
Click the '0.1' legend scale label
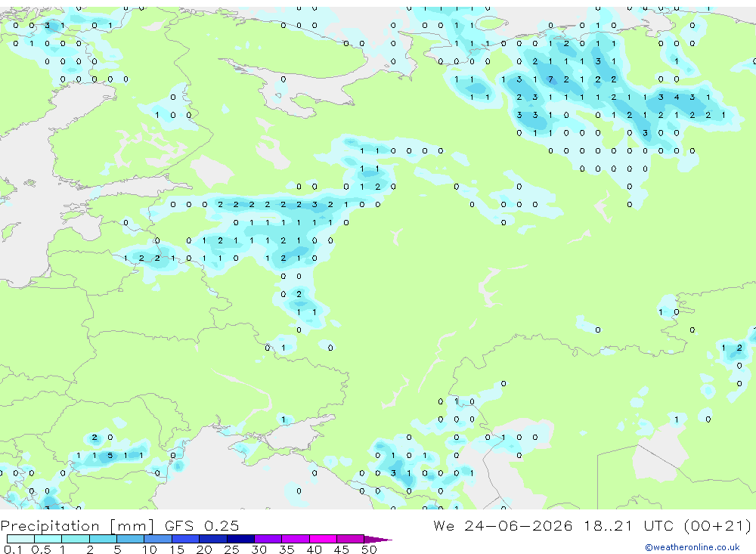pyautogui.click(x=13, y=549)
